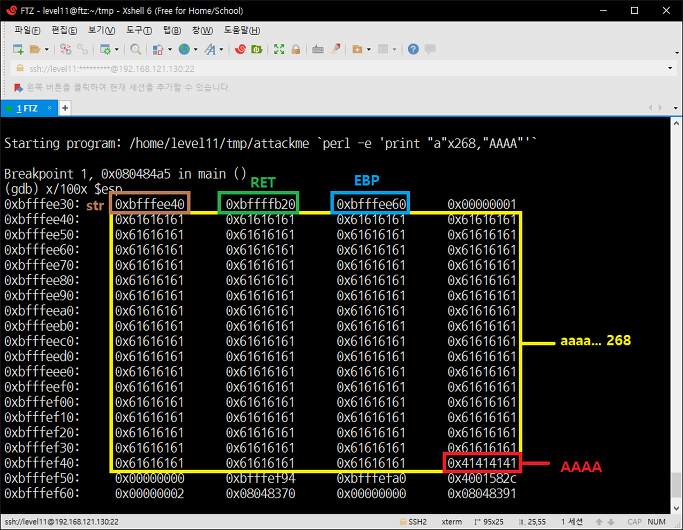Click the 0x41414141 value in terminal
The height and width of the screenshot is (530, 683).
tap(482, 463)
